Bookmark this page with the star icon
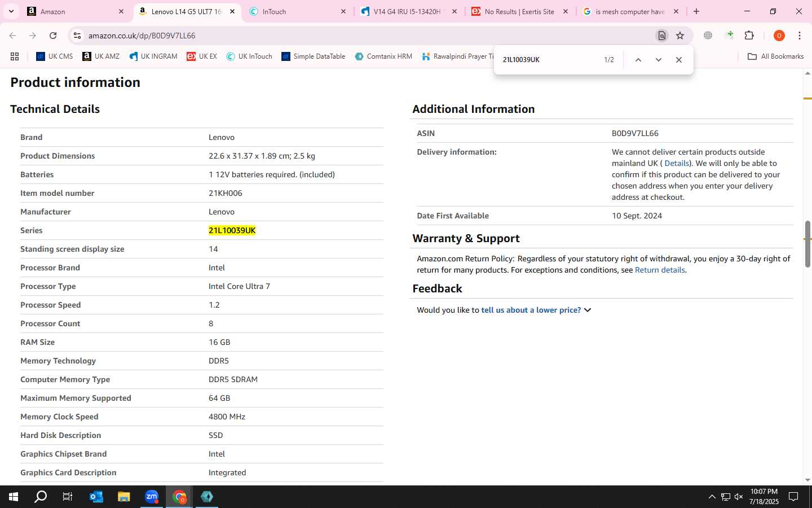This screenshot has height=508, width=812. pos(680,36)
